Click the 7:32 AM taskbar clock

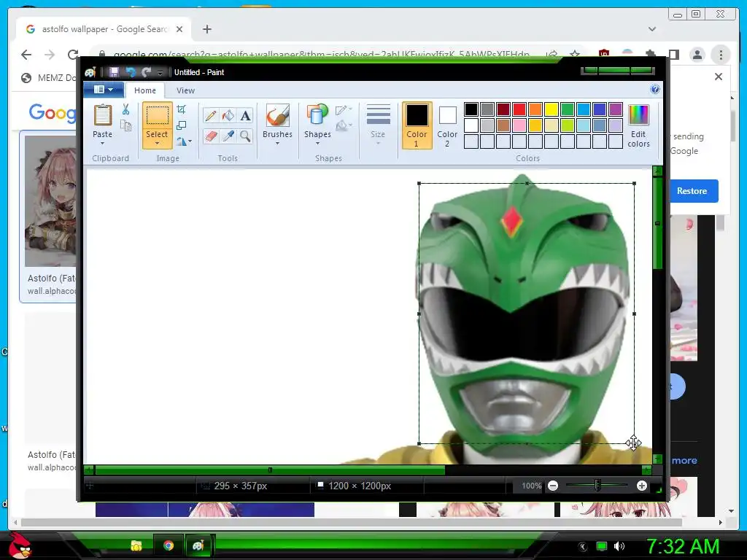coord(682,546)
